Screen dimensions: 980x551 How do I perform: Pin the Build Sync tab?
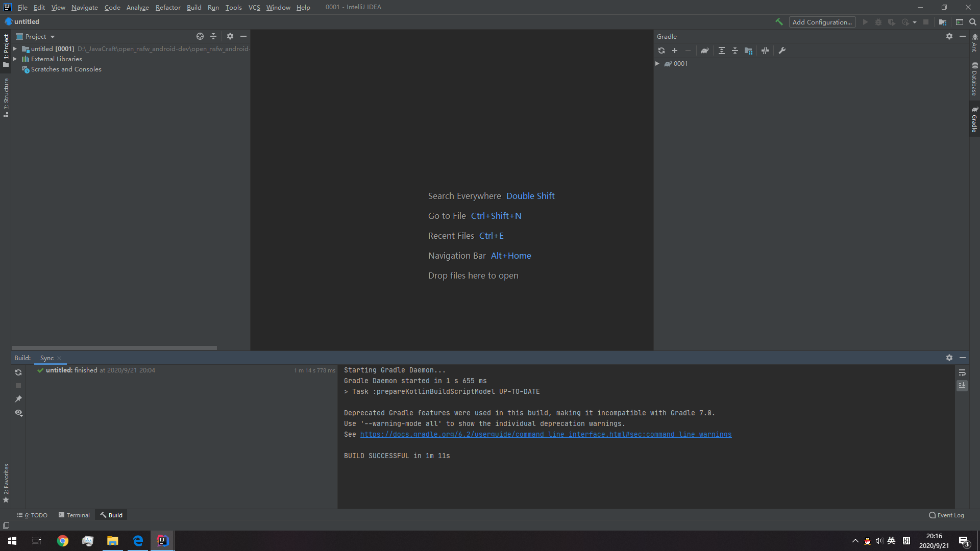(x=18, y=399)
